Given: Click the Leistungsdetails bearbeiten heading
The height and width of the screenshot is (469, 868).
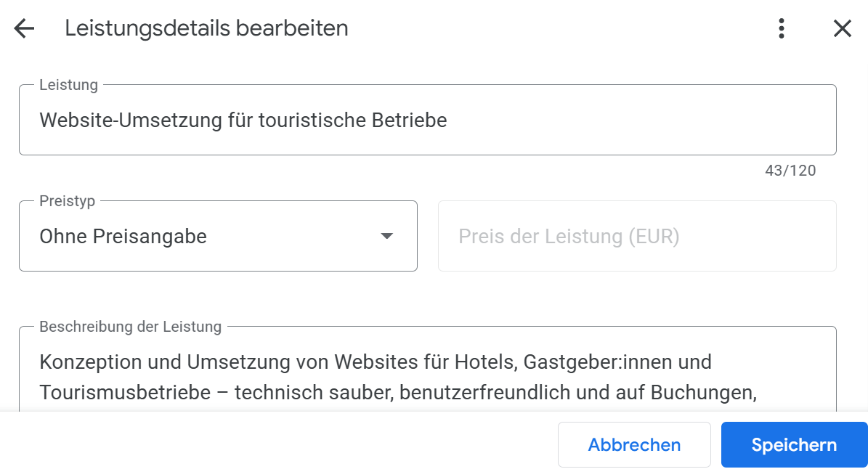Looking at the screenshot, I should 206,28.
